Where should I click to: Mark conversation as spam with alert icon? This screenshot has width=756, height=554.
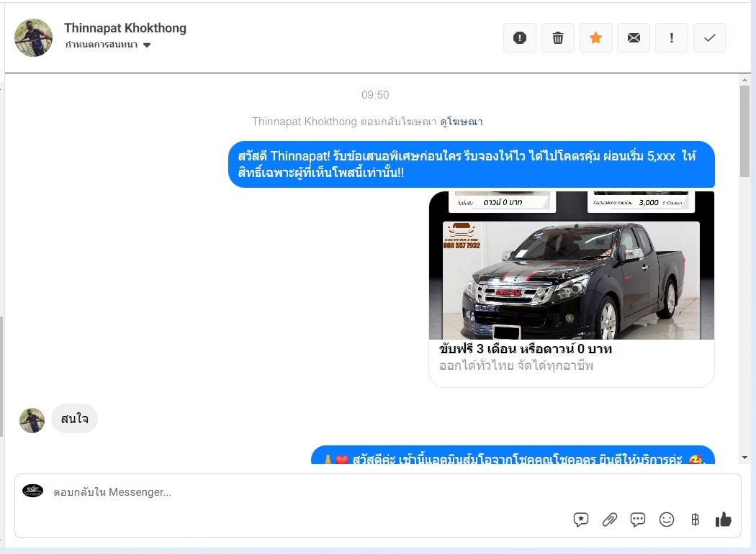point(519,37)
